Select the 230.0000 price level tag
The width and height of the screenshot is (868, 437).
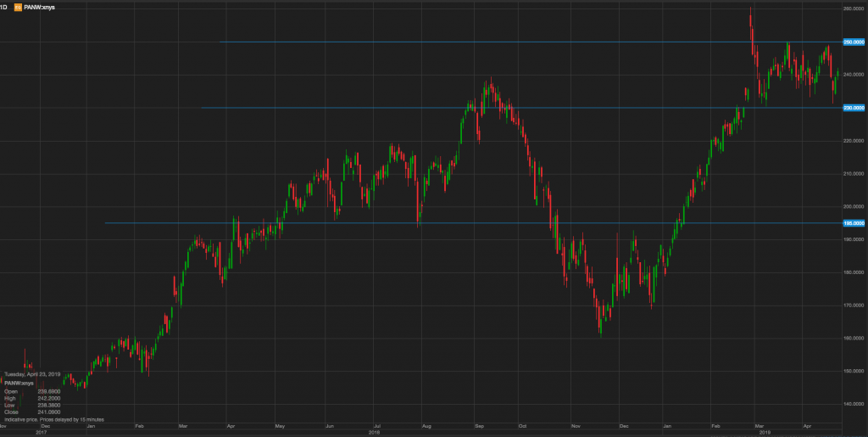(852, 108)
